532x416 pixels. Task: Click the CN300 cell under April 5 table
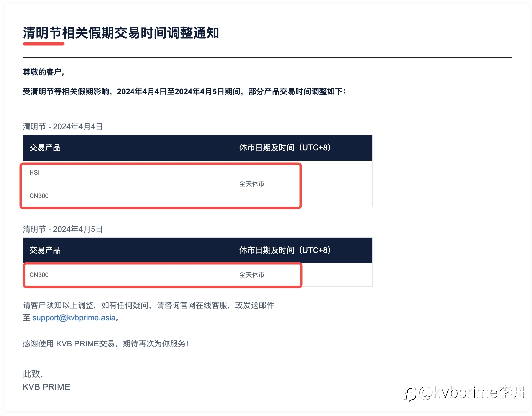click(x=128, y=275)
